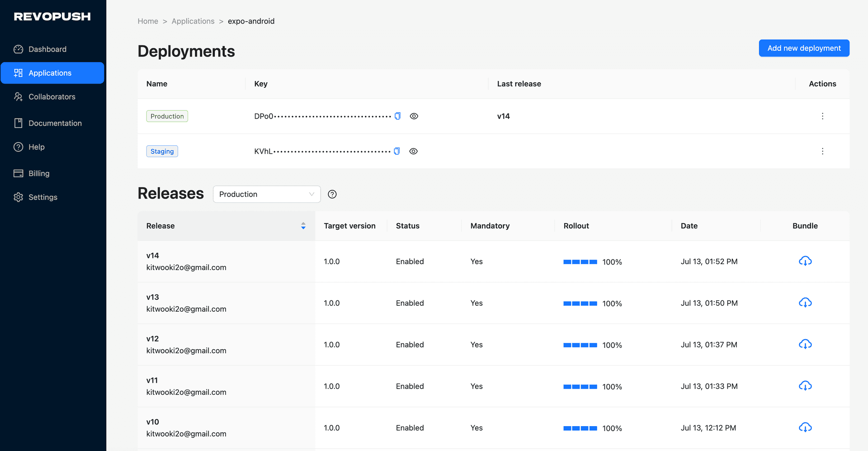Sort by the Release column arrows
This screenshot has height=451, width=868.
(x=303, y=226)
